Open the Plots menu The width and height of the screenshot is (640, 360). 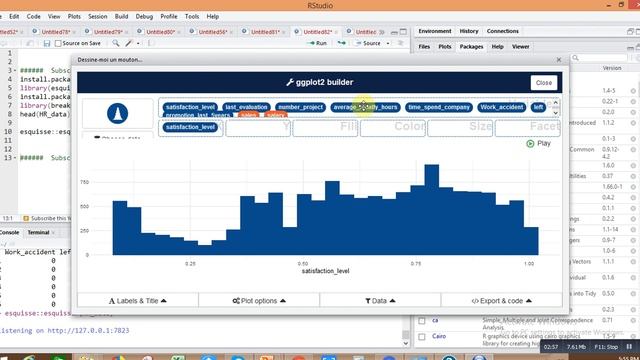(x=74, y=16)
